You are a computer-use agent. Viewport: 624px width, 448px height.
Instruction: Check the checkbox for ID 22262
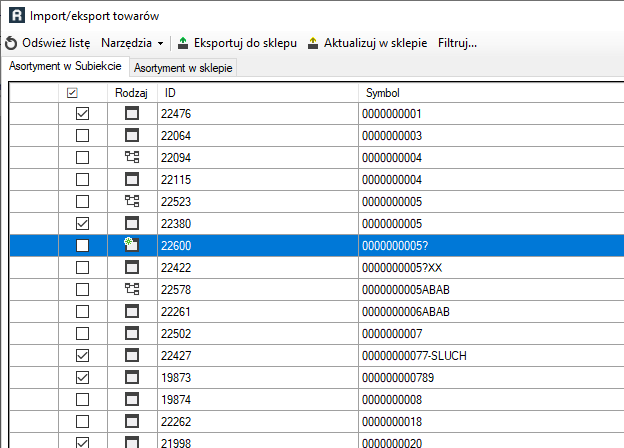pyautogui.click(x=82, y=421)
